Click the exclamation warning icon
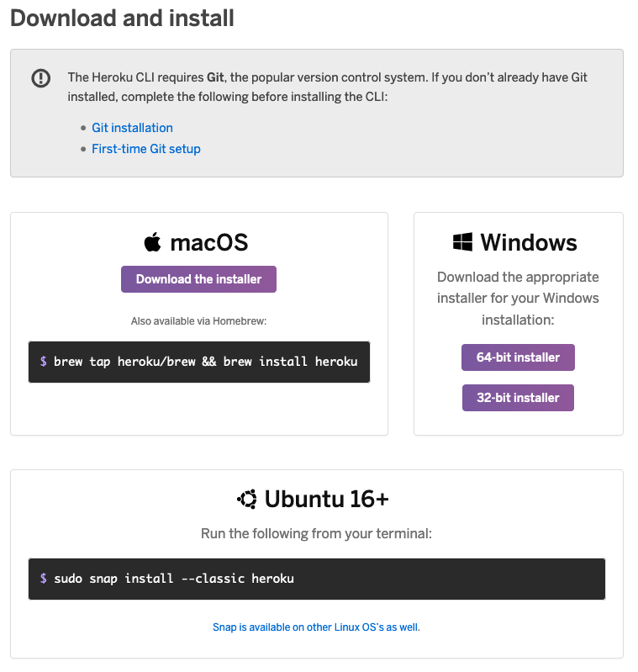Screen dimensions: 638x672 pyautogui.click(x=40, y=78)
